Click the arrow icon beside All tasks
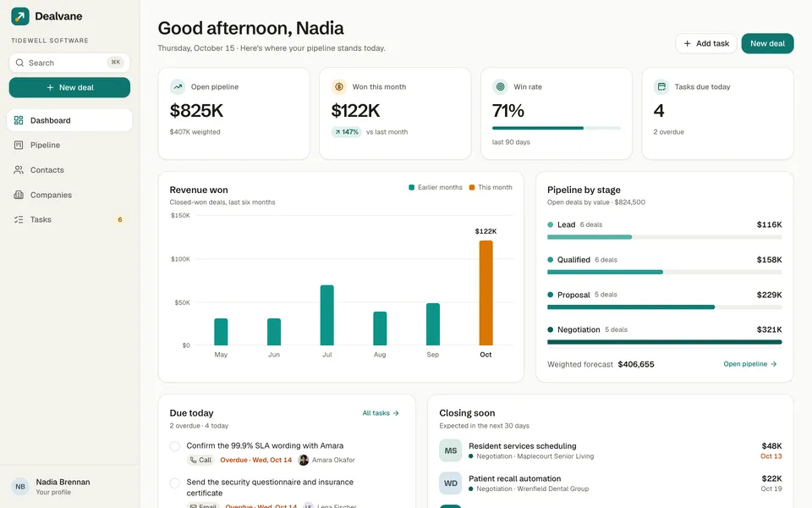The height and width of the screenshot is (508, 812). (396, 413)
